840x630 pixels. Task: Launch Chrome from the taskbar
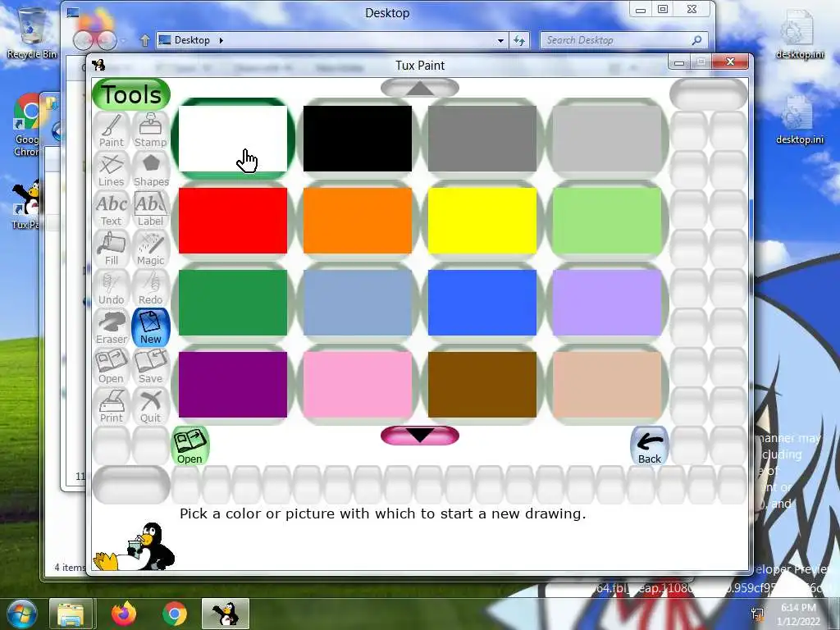click(x=175, y=614)
